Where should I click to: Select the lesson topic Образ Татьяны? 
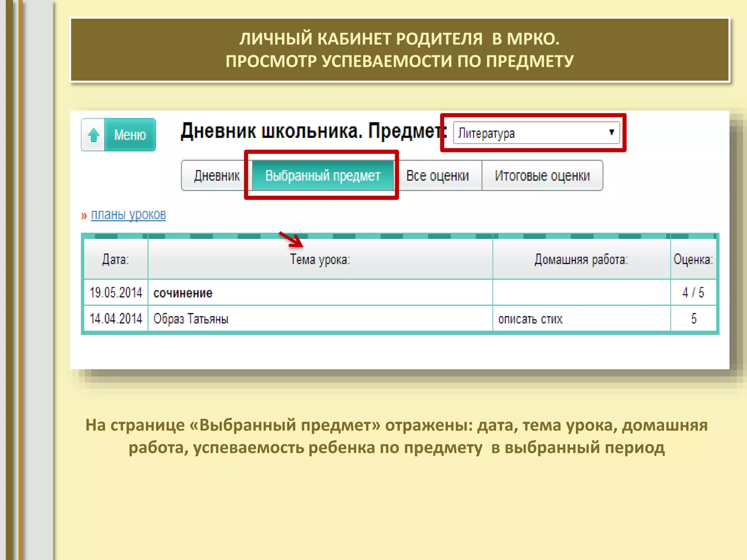pyautogui.click(x=191, y=319)
